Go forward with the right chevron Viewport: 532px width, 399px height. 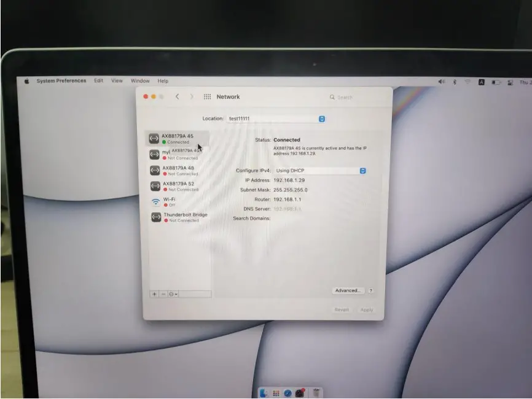click(192, 96)
